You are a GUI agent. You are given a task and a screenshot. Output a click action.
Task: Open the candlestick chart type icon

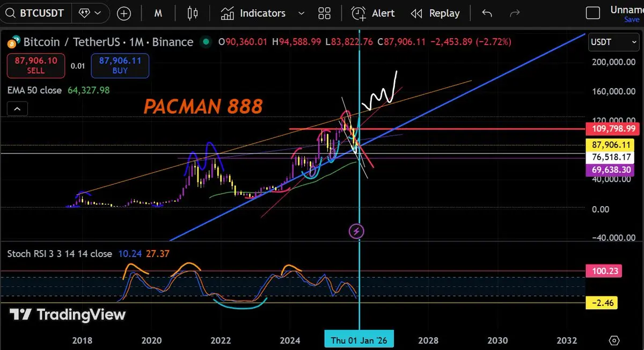point(193,13)
